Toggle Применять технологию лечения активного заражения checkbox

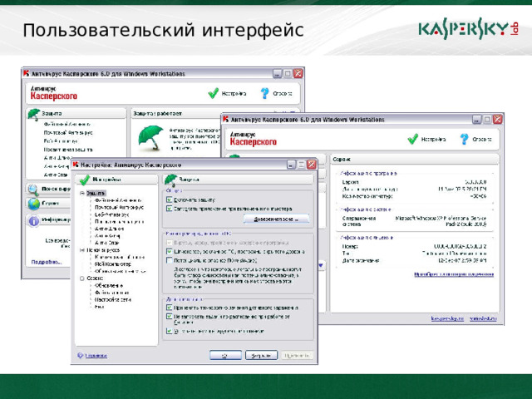pos(169,308)
